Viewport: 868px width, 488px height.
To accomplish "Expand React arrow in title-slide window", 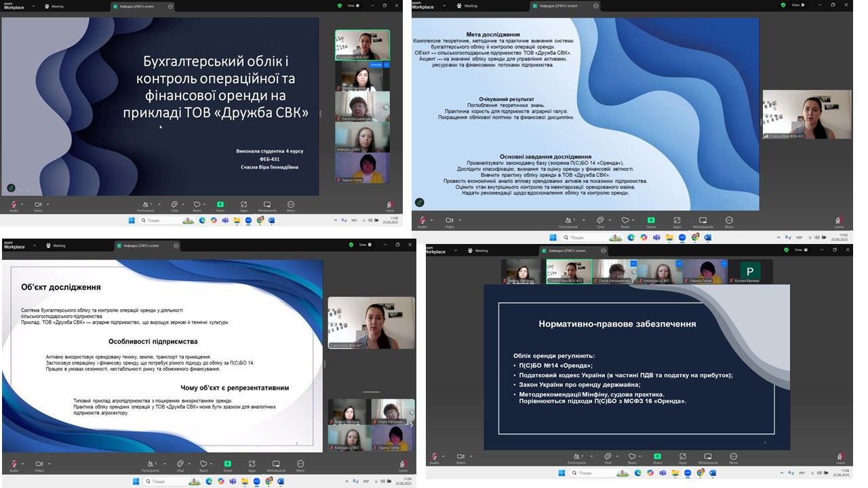I will (x=205, y=204).
